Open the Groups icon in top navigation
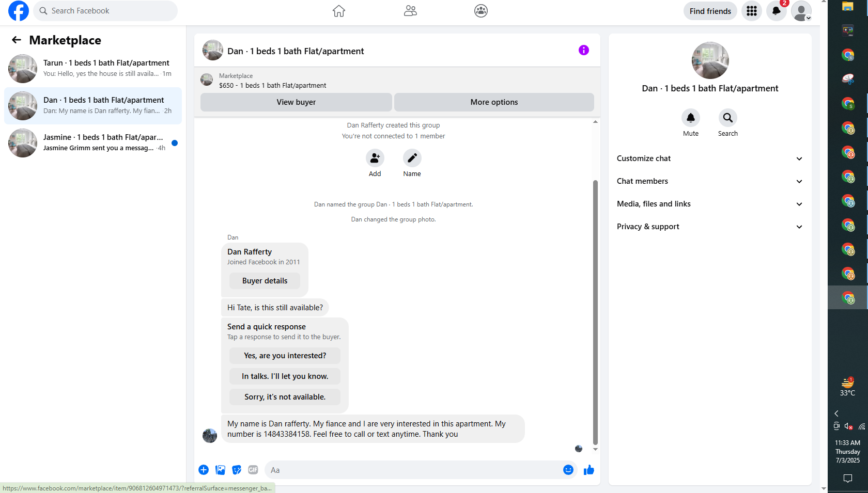The height and width of the screenshot is (493, 868). (x=481, y=11)
